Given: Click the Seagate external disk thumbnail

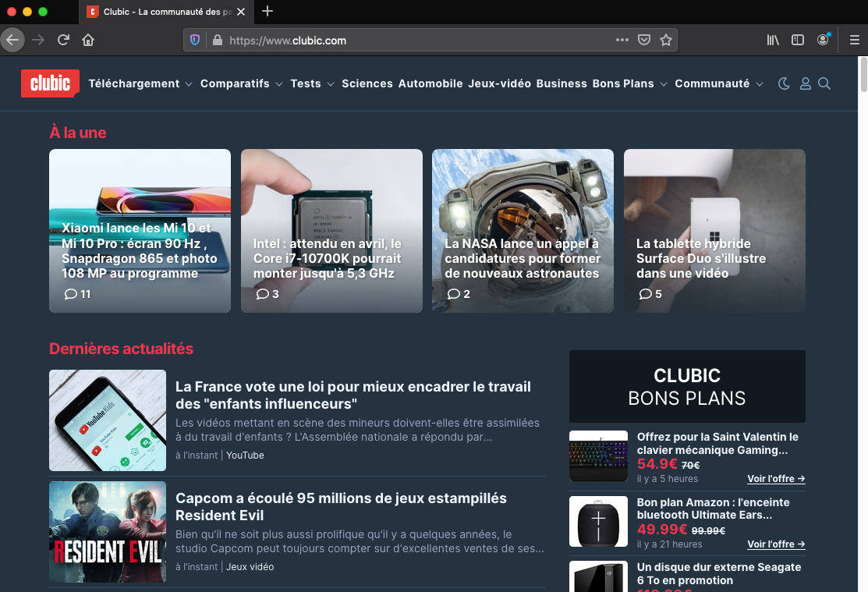Looking at the screenshot, I should 598,576.
